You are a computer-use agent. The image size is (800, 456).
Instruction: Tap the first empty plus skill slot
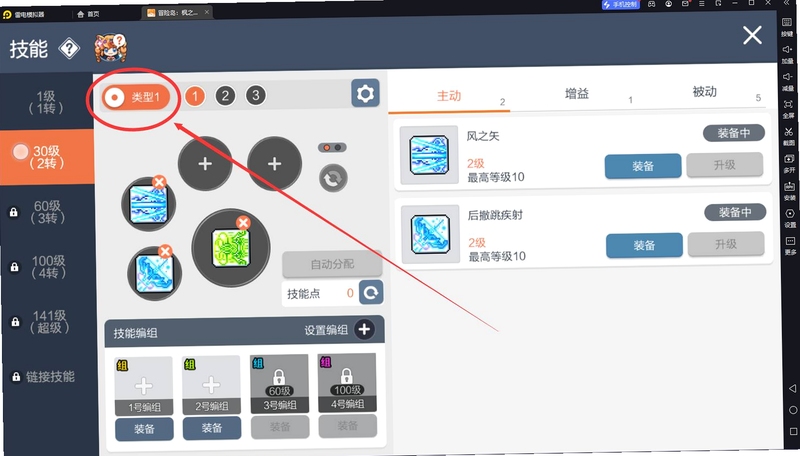click(205, 164)
